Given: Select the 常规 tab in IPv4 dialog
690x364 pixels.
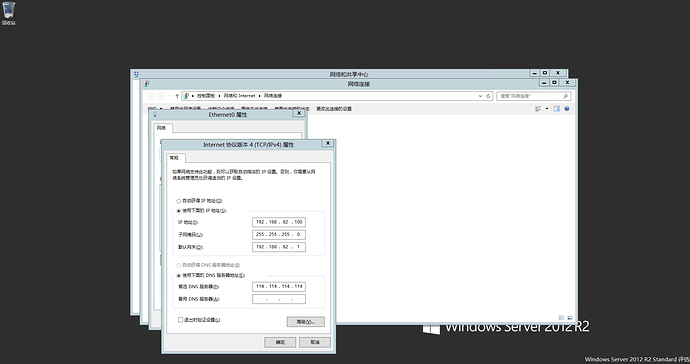Looking at the screenshot, I should point(175,158).
